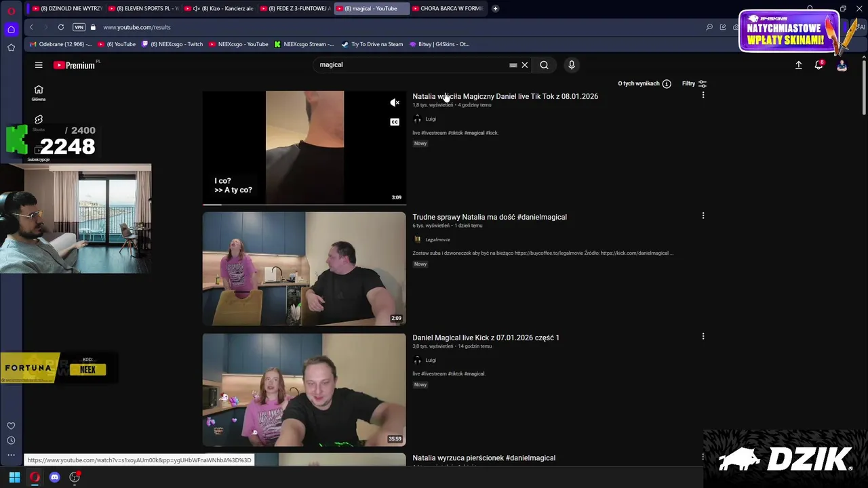Switch to 'CHORA BARCA W FORMIE' tab
Image resolution: width=868 pixels, height=488 pixels.
point(448,8)
